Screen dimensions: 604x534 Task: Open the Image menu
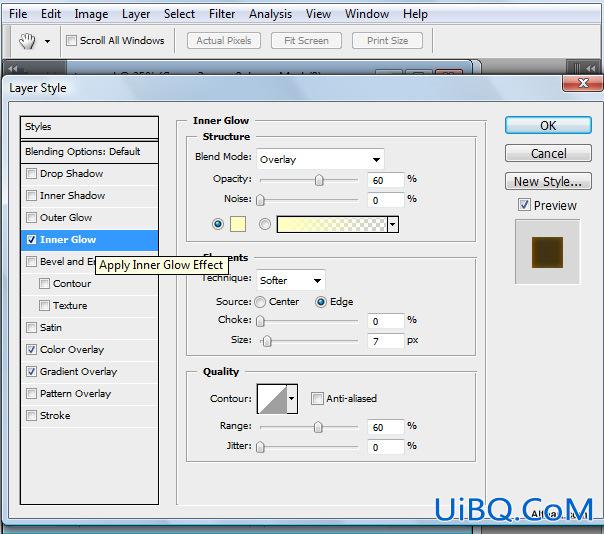[x=91, y=14]
